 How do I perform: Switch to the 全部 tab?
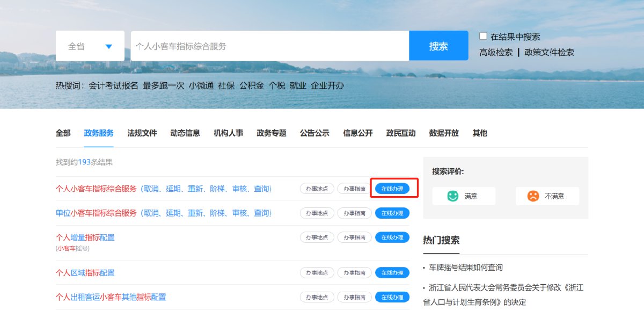pyautogui.click(x=63, y=133)
